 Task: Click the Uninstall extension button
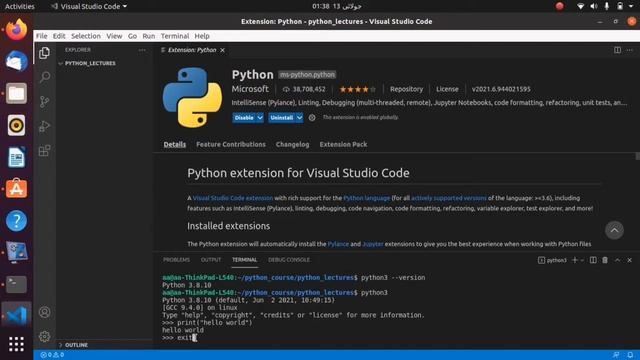click(x=282, y=118)
